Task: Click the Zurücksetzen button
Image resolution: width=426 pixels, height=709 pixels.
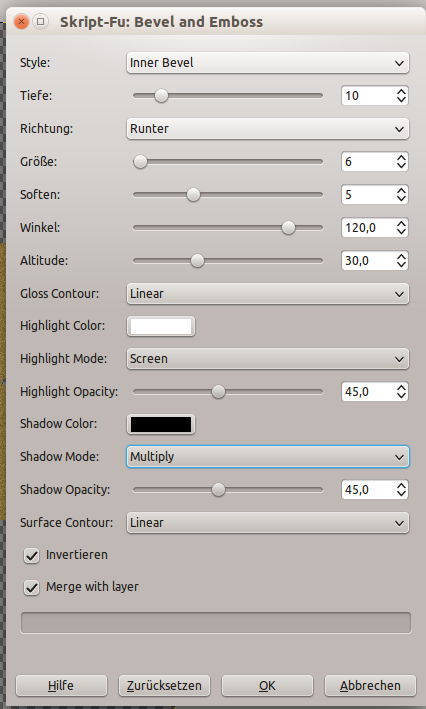Action: point(164,686)
